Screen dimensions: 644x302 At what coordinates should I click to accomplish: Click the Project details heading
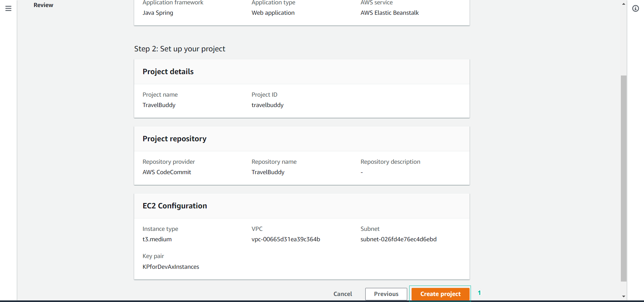[x=168, y=71]
